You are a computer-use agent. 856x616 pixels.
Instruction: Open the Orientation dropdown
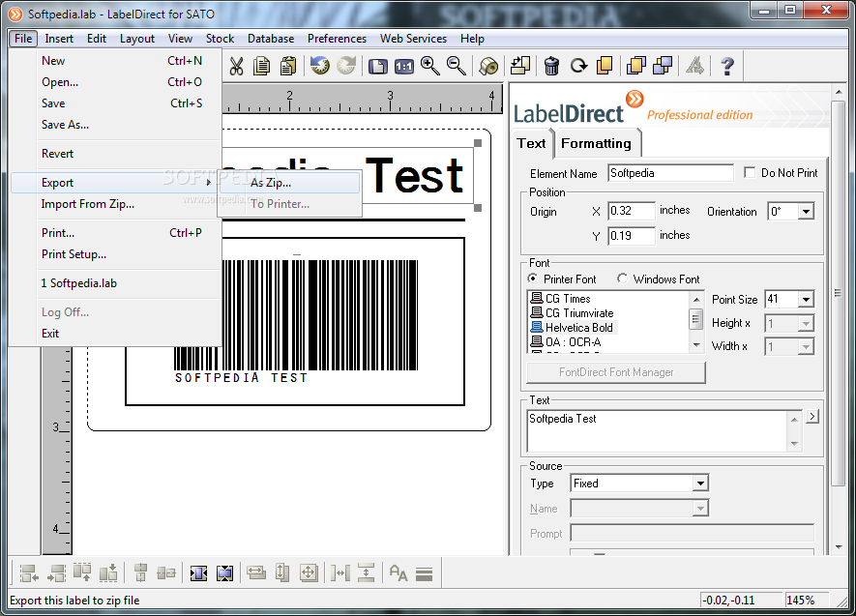pos(806,212)
